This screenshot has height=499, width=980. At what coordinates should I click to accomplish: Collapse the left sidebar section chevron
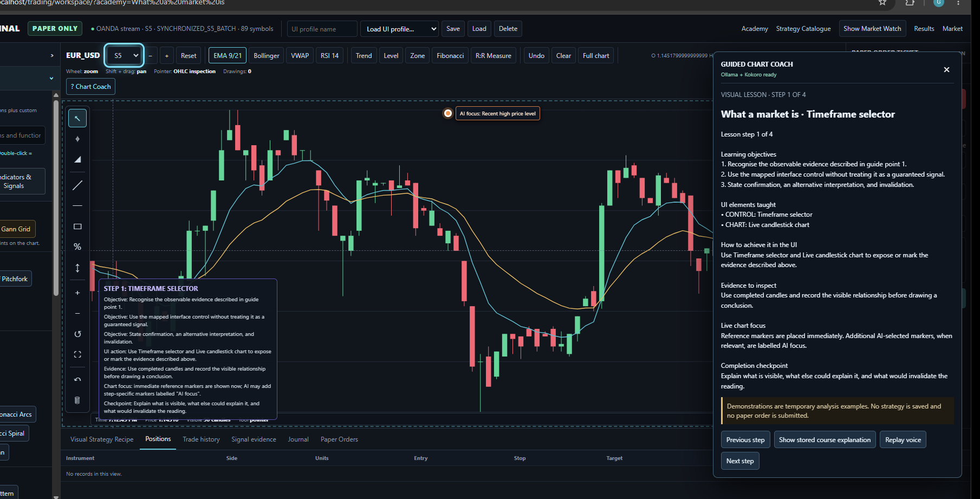click(x=51, y=79)
